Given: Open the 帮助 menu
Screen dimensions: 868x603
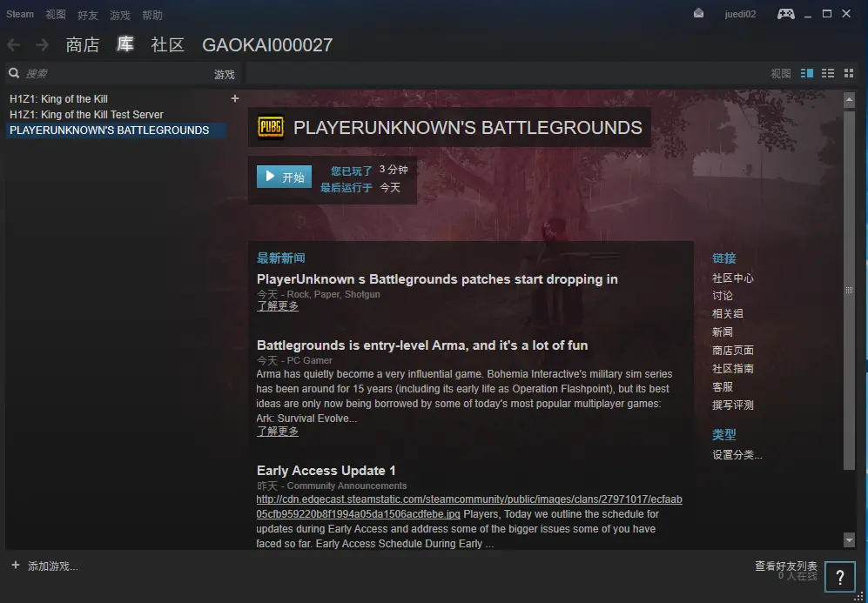Looking at the screenshot, I should pyautogui.click(x=152, y=15).
